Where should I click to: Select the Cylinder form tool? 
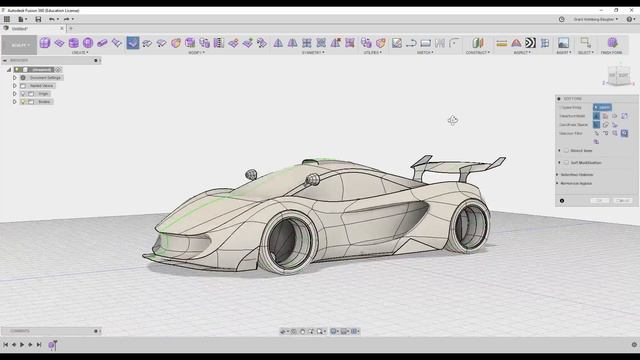[x=74, y=42]
